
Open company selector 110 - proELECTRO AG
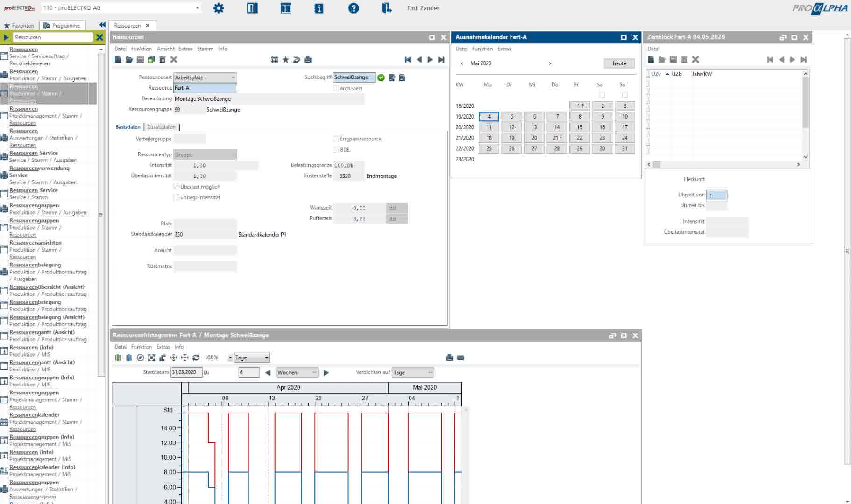pyautogui.click(x=121, y=8)
